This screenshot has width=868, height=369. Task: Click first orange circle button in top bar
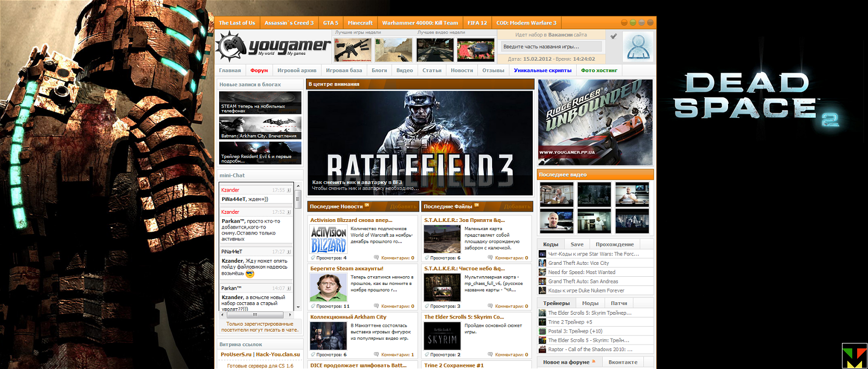[624, 22]
